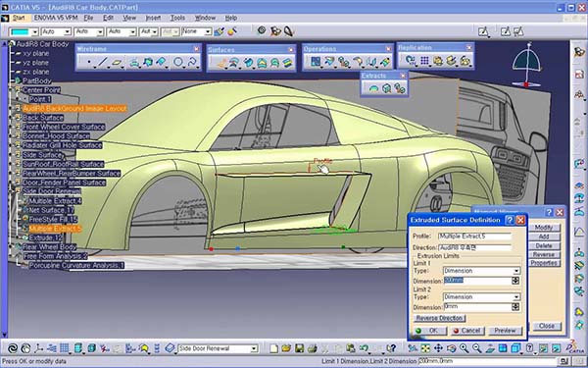Click the Zoom In magnifier icon

(465, 348)
